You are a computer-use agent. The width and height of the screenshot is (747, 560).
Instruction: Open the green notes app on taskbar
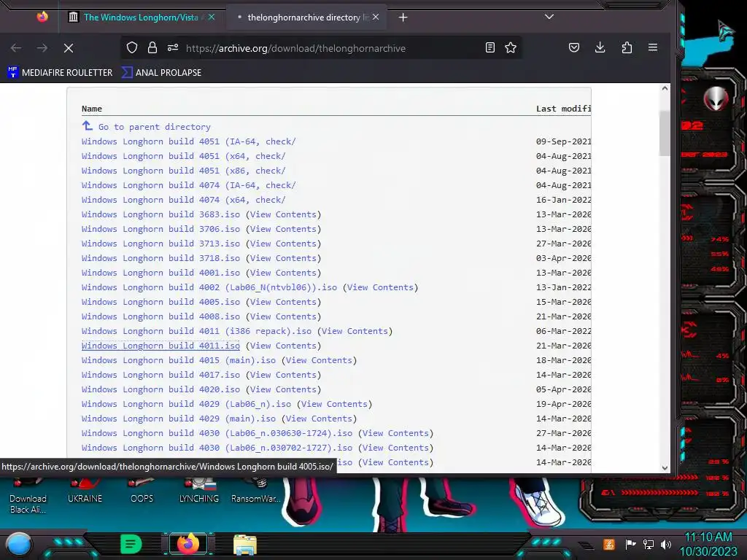click(131, 544)
